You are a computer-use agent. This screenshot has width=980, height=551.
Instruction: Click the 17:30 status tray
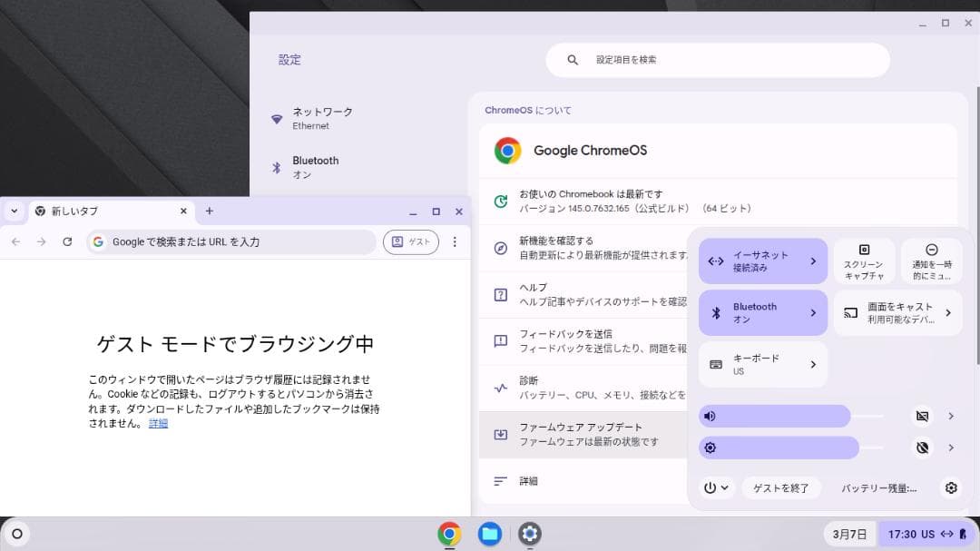point(926,534)
